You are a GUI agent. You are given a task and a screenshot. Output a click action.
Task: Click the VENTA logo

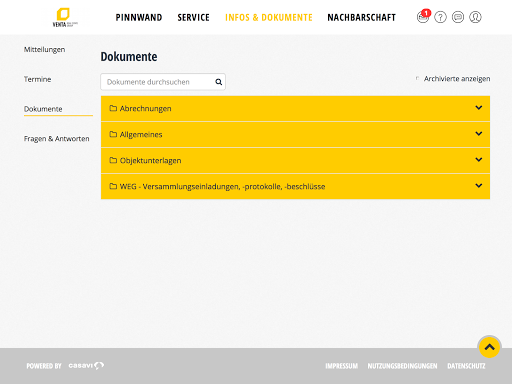click(65, 17)
